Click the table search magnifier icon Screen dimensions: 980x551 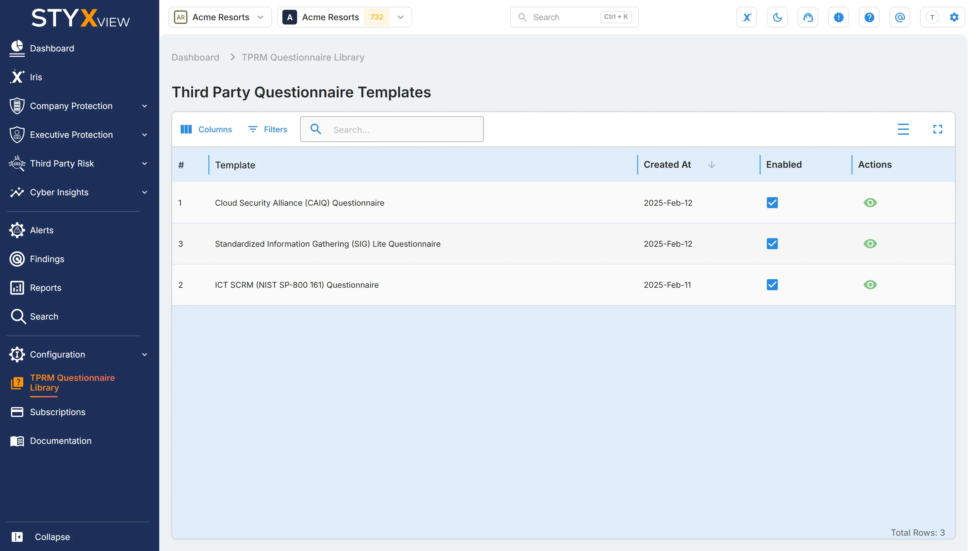pyautogui.click(x=315, y=129)
